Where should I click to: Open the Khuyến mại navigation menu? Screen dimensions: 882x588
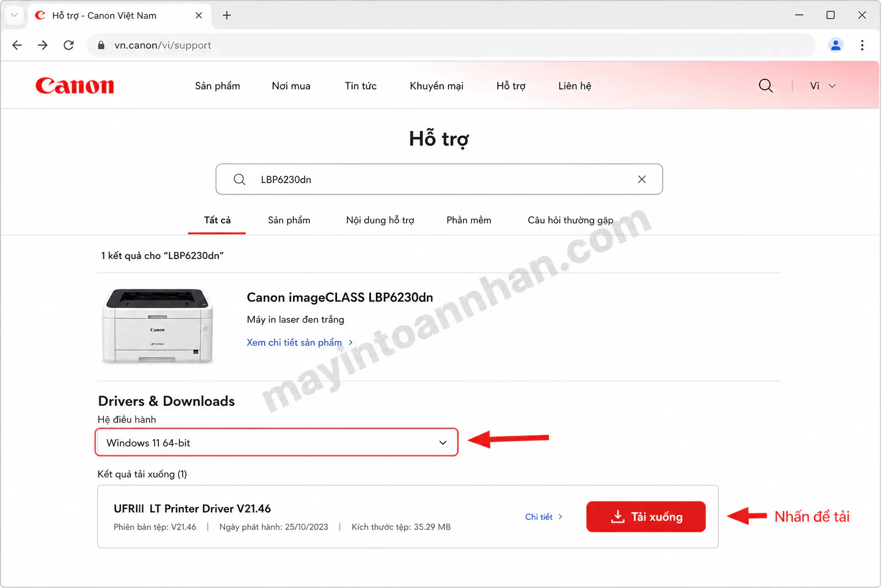[436, 86]
